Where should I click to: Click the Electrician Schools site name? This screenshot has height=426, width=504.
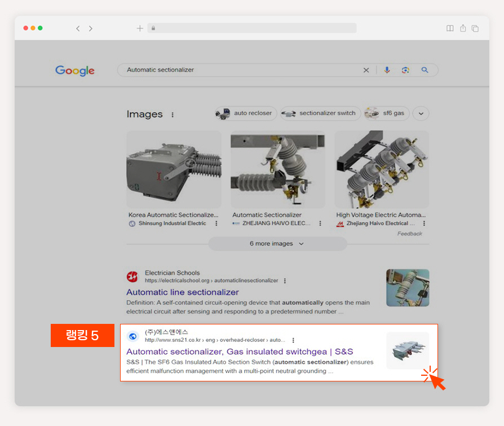173,273
